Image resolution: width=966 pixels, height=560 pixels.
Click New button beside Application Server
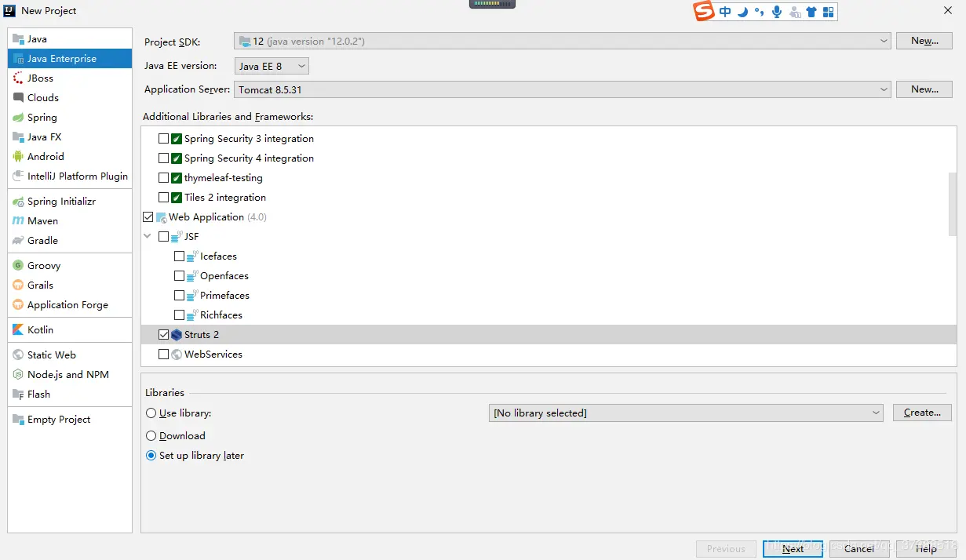coord(924,89)
